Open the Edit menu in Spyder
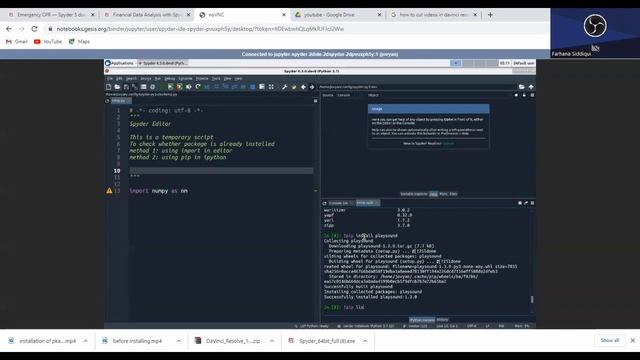The height and width of the screenshot is (360, 640). pyautogui.click(x=119, y=78)
